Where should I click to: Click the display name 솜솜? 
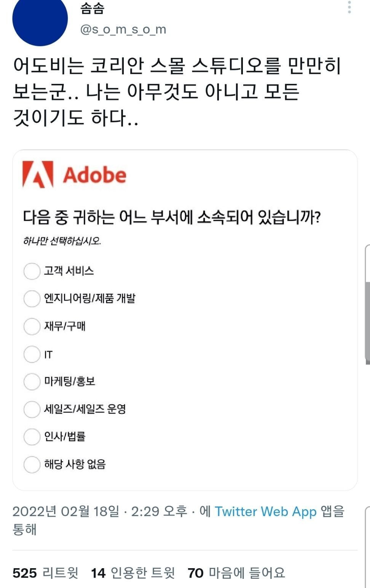pyautogui.click(x=92, y=8)
